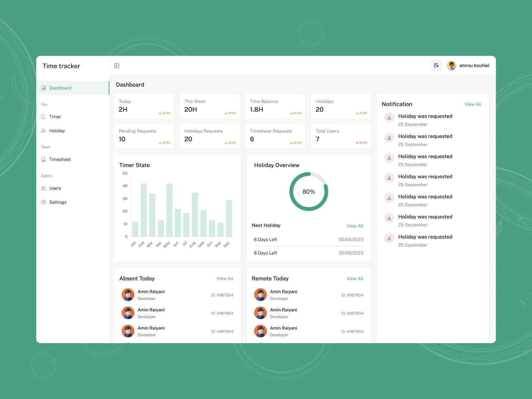532x399 pixels.
Task: Click the Holiday add-person icon in sidebar
Action: click(x=44, y=131)
